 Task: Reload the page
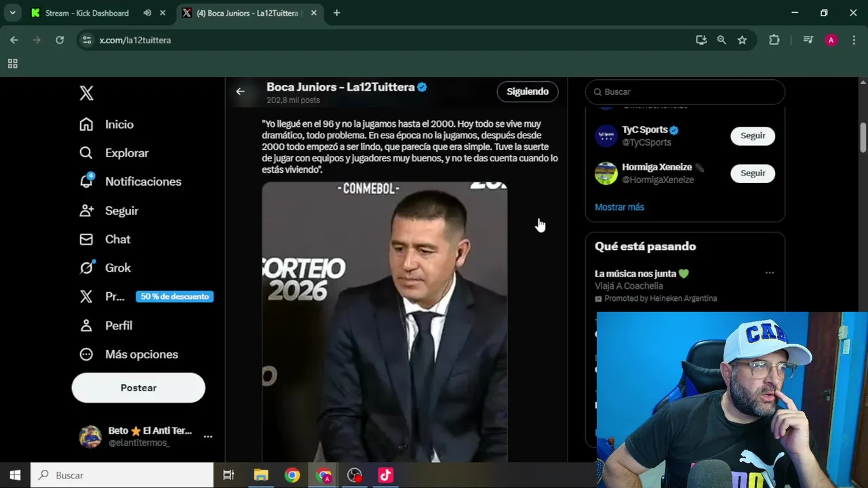tap(60, 40)
